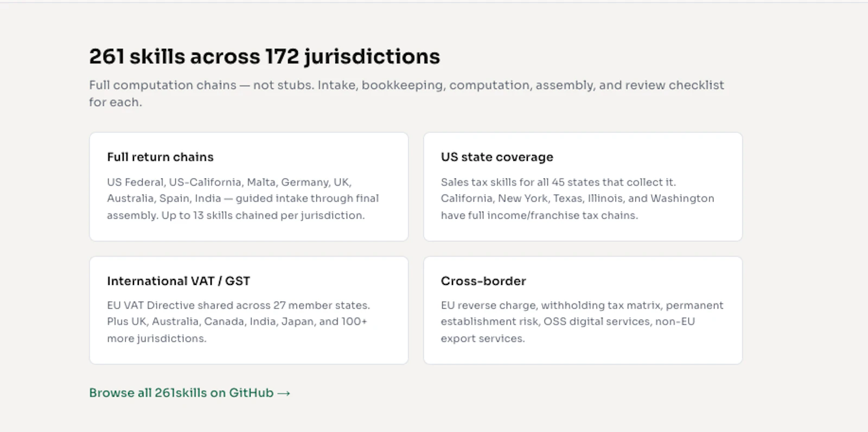Click the text 'have full income/franchise tax chains'
868x432 pixels.
[x=539, y=215]
